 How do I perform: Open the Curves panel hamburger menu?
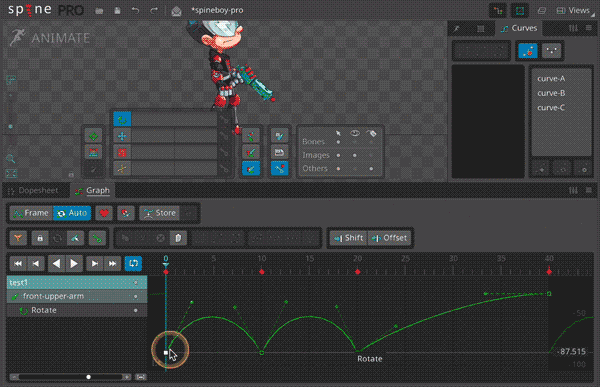coord(589,28)
